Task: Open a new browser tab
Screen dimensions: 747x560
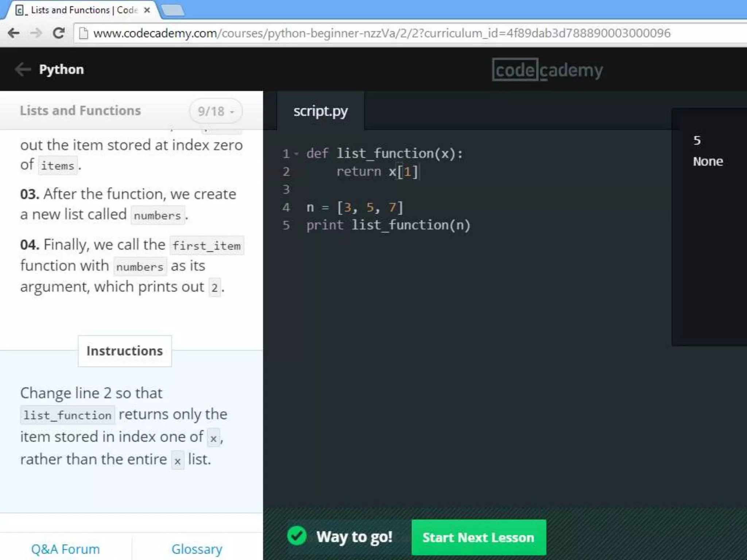Action: click(x=173, y=10)
